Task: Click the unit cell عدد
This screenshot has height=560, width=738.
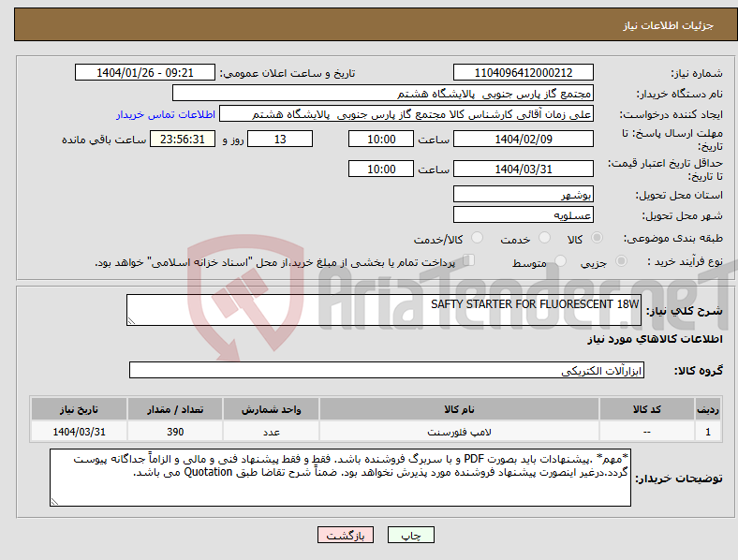Action: tap(271, 431)
